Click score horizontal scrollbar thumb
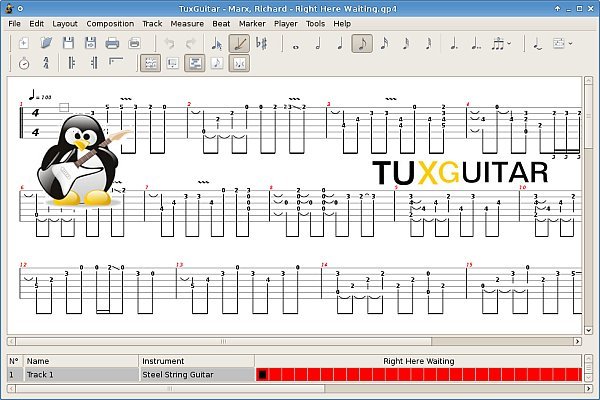 click(x=223, y=341)
